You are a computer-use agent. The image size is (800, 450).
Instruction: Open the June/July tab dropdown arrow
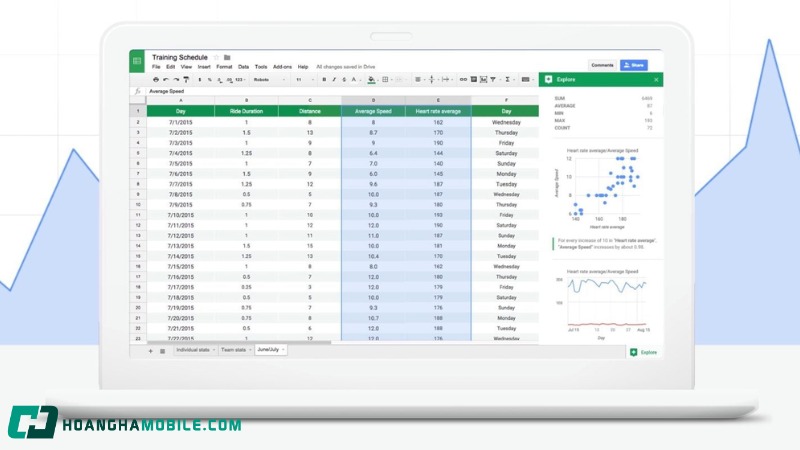point(283,349)
